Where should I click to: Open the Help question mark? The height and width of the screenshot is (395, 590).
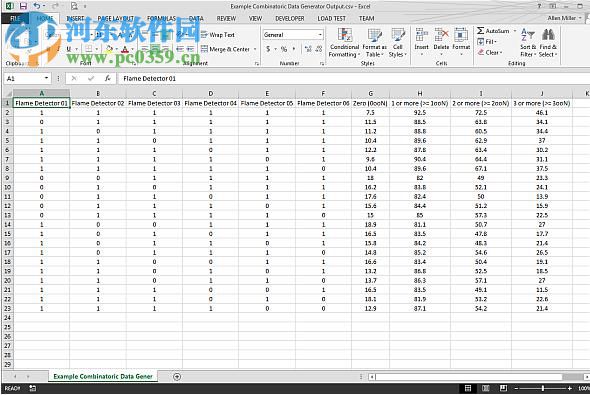point(539,6)
